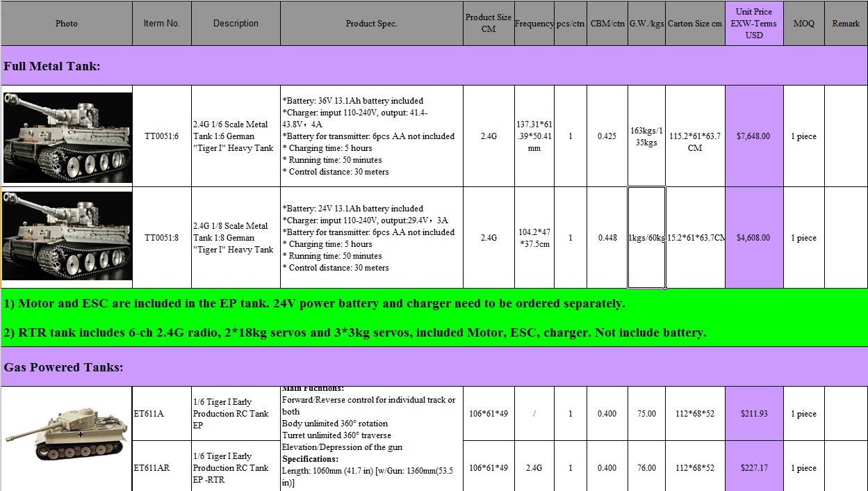Select the "Product Spec." header cell

[x=372, y=24]
